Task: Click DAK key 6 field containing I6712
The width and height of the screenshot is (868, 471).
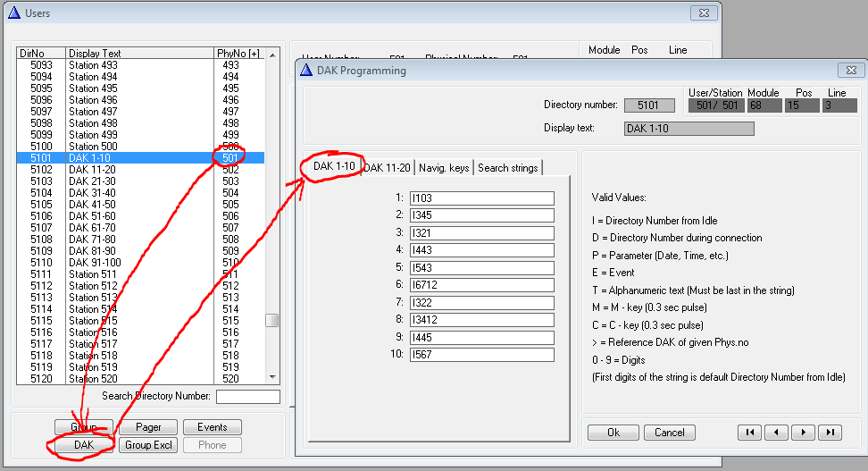Action: pyautogui.click(x=481, y=285)
